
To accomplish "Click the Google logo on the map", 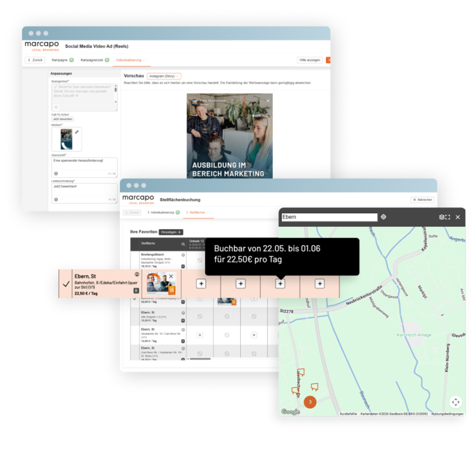I will tap(290, 412).
